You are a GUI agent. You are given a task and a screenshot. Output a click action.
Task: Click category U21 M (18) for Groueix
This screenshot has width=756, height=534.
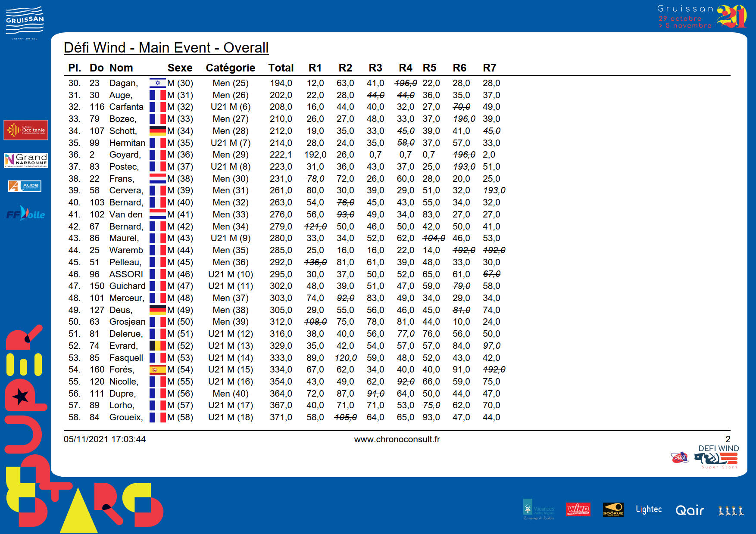tap(231, 417)
